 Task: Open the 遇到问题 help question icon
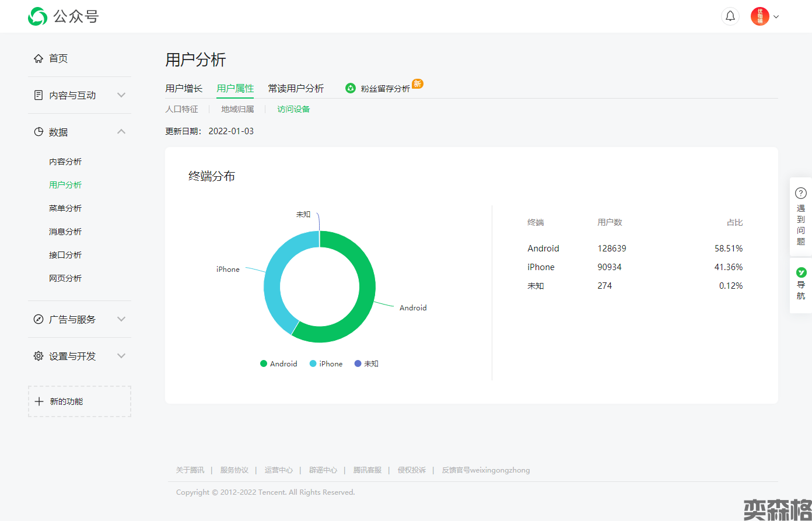[x=801, y=193]
